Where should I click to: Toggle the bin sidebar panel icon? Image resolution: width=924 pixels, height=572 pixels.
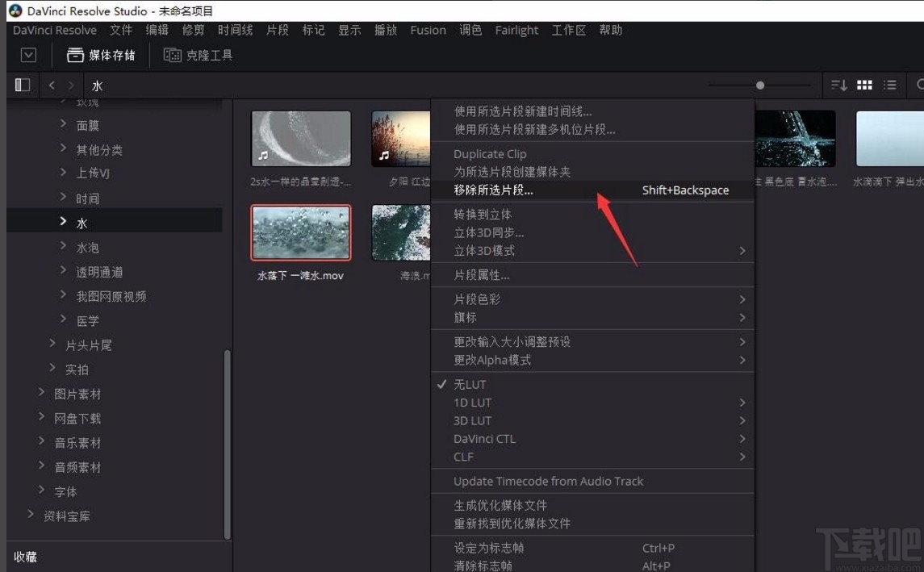point(22,84)
